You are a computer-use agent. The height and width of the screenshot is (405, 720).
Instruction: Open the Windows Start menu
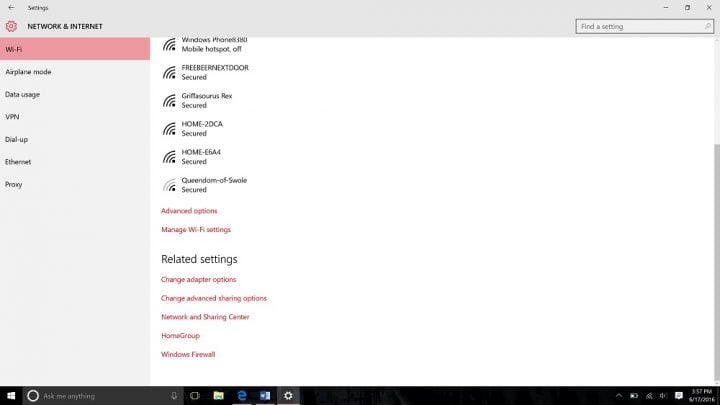tap(11, 396)
